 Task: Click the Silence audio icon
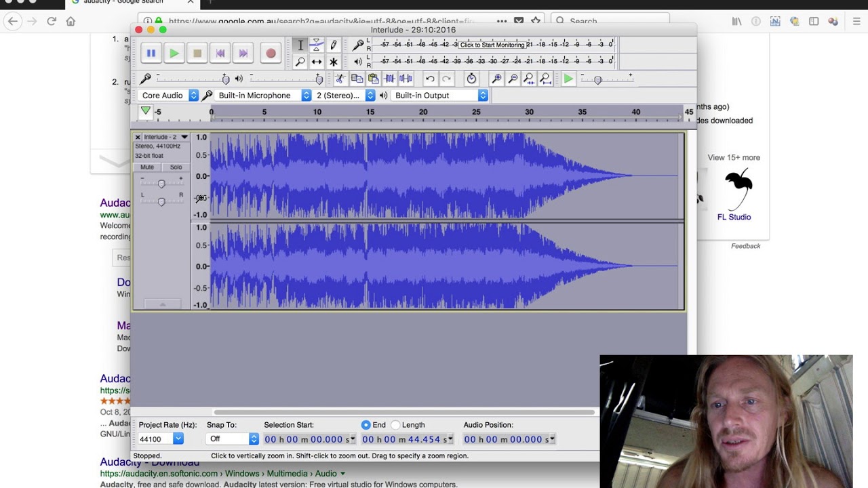pyautogui.click(x=406, y=79)
